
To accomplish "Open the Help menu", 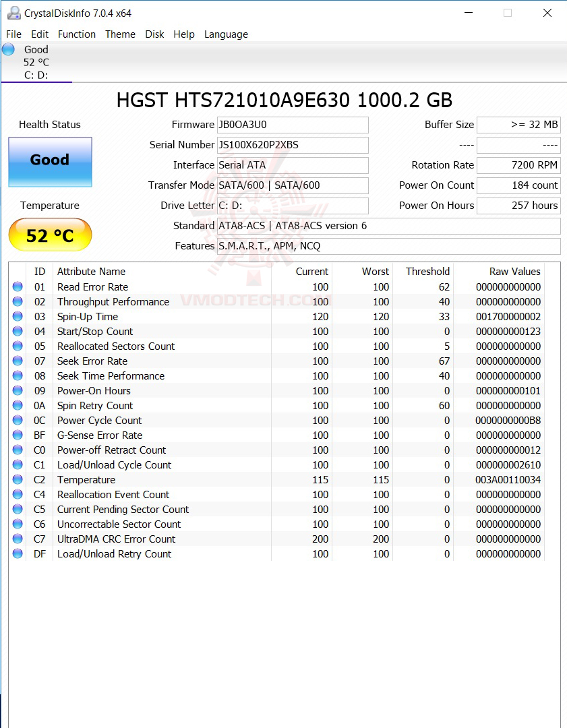I will [x=184, y=34].
